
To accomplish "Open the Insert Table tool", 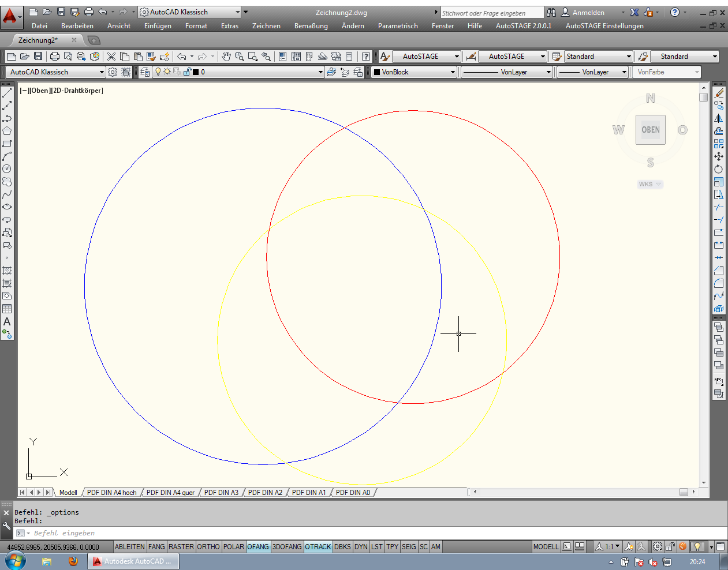I will tap(7, 309).
